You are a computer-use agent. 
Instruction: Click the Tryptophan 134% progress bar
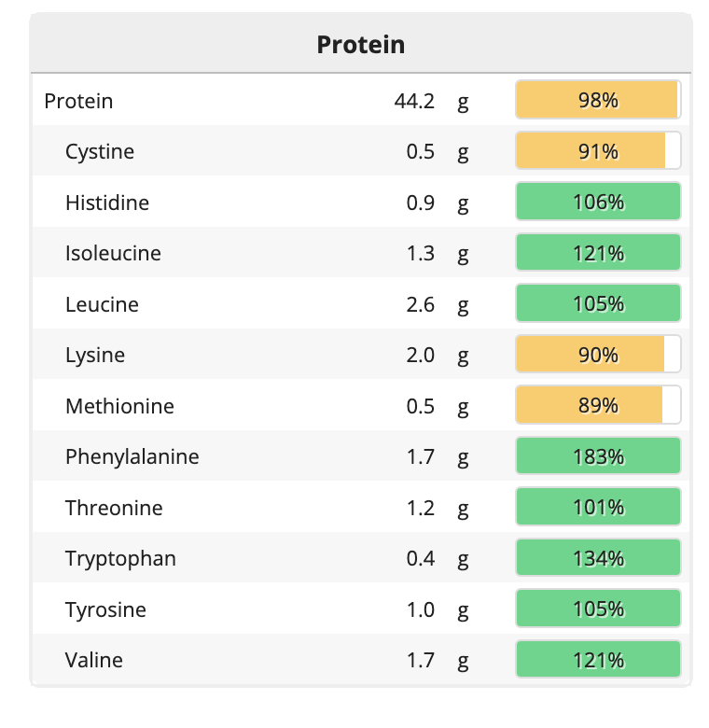[x=598, y=558]
